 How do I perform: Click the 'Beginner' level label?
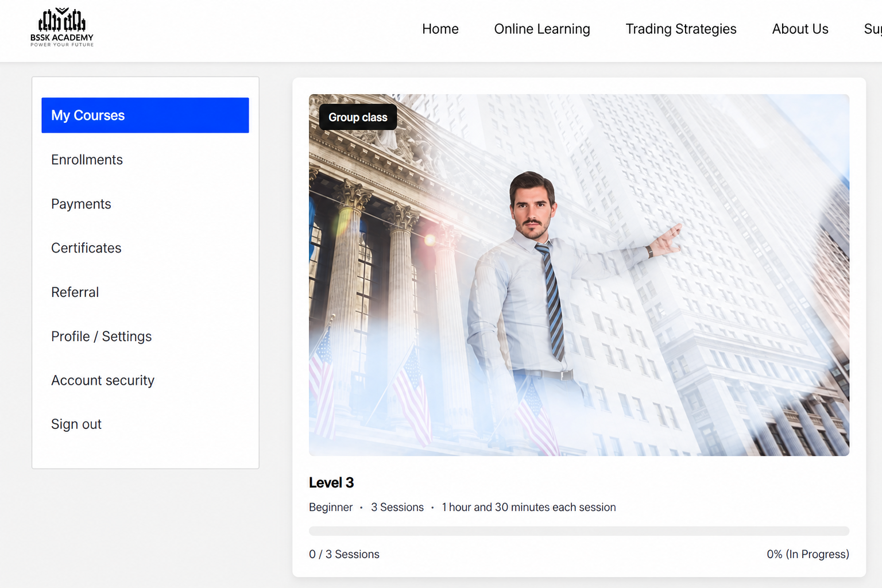(x=331, y=507)
